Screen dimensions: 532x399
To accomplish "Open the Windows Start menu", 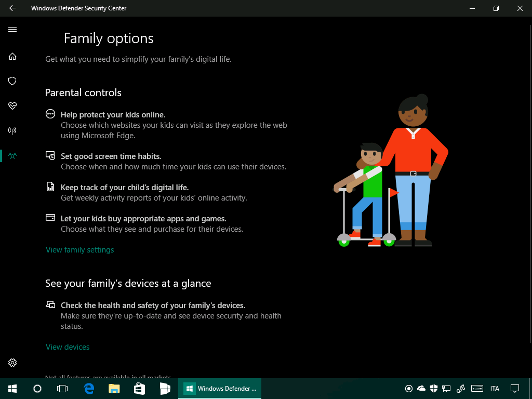I will point(12,389).
